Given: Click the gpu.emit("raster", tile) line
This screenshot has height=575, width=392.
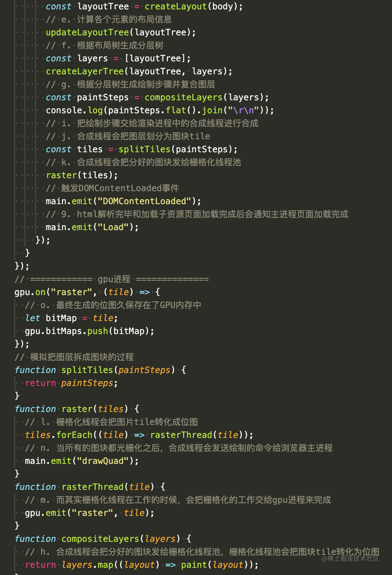Looking at the screenshot, I should (90, 513).
